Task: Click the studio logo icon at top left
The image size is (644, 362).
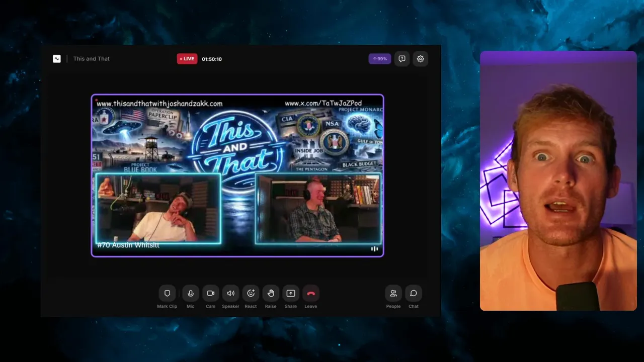Action: (57, 59)
